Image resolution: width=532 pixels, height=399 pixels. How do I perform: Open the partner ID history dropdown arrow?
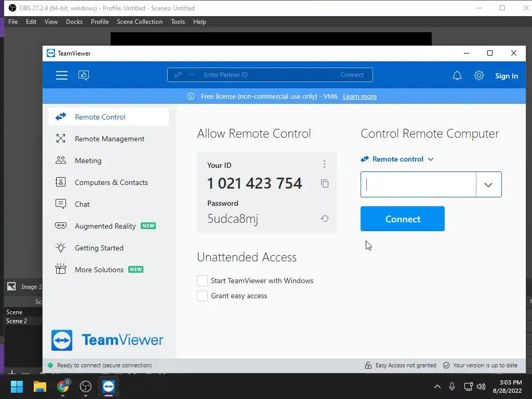(488, 184)
